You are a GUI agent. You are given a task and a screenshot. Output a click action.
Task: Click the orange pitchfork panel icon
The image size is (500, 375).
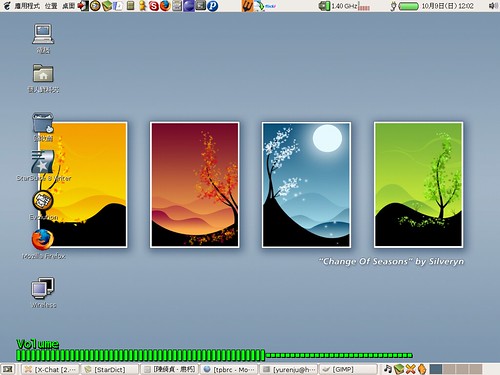tap(248, 6)
